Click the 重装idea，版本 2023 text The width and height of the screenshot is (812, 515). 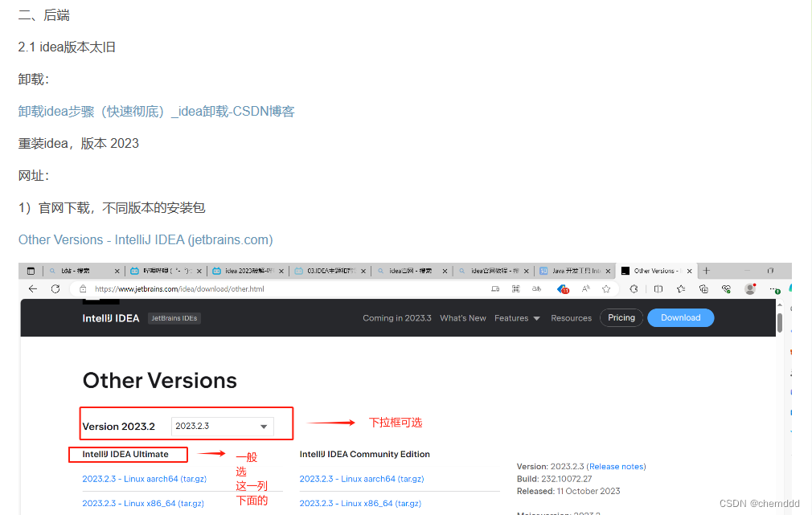tap(79, 143)
